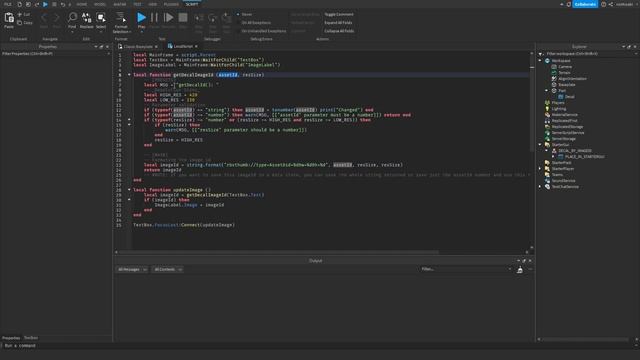Image resolution: width=640 pixels, height=360 pixels.
Task: Collapse getDecalImageId function fold arrow
Action: click(x=129, y=75)
